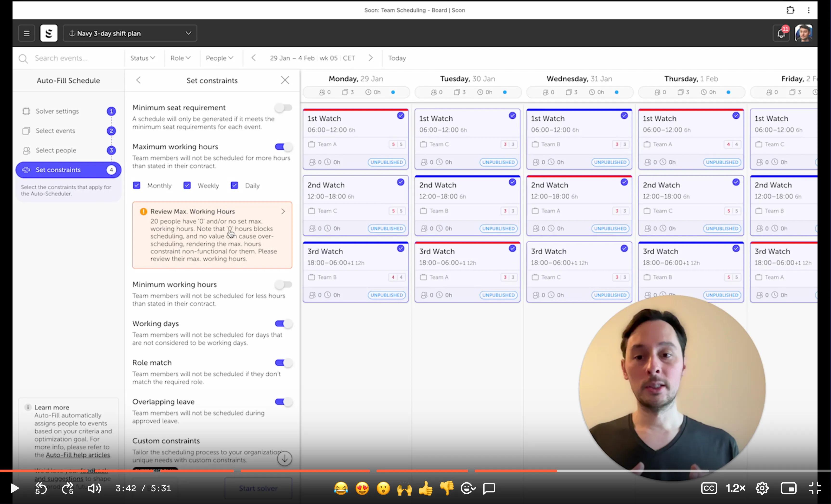Open the notifications bell with 11 badge
The width and height of the screenshot is (831, 504).
(x=781, y=33)
